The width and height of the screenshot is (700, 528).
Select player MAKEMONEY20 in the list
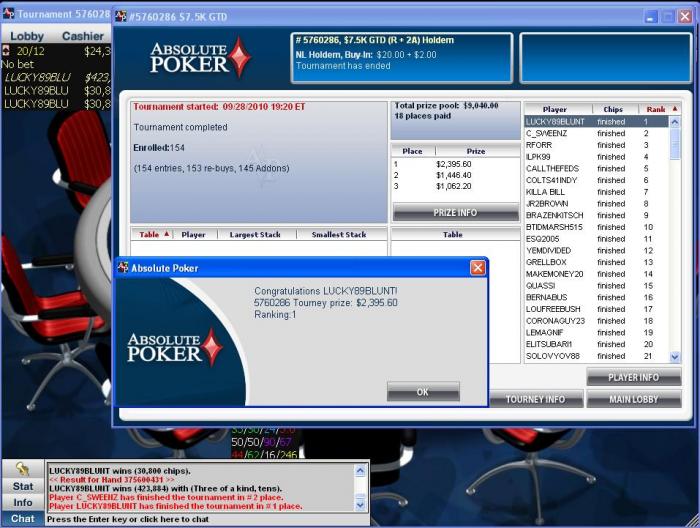pyautogui.click(x=596, y=274)
